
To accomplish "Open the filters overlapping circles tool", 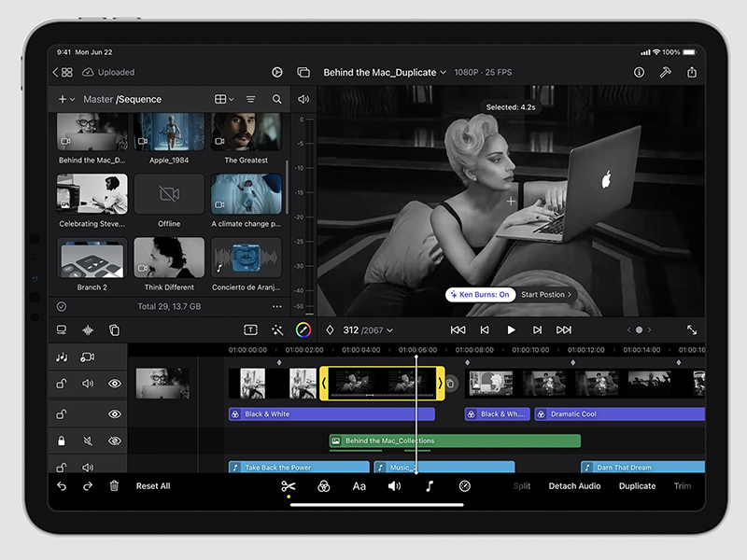I will [x=324, y=486].
